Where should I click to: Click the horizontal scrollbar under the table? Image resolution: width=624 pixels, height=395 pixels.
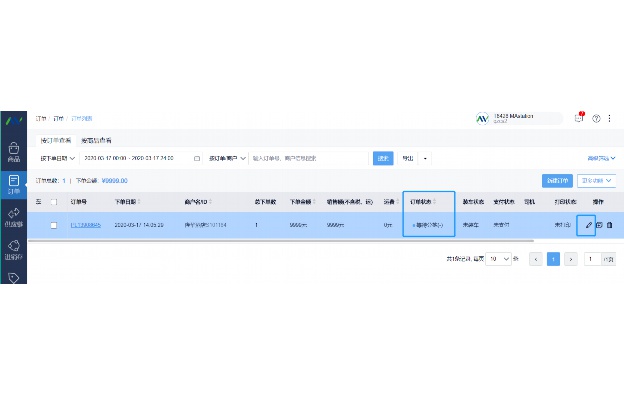click(281, 241)
